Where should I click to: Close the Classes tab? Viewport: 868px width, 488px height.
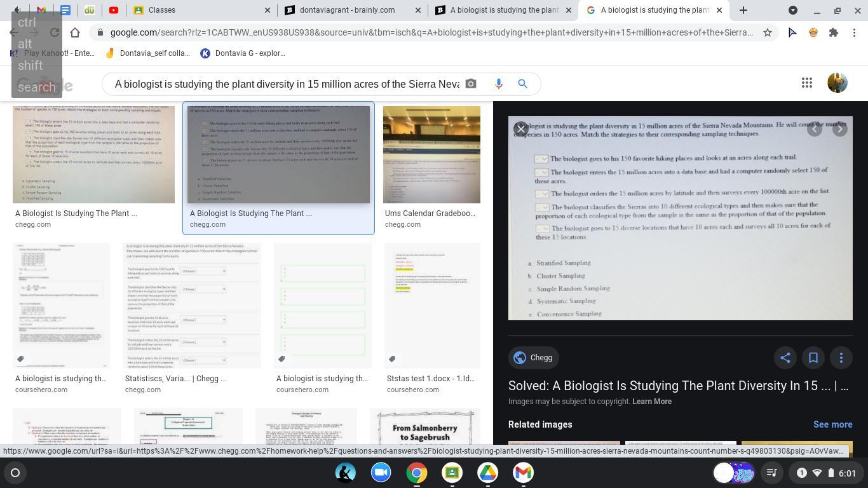[268, 10]
